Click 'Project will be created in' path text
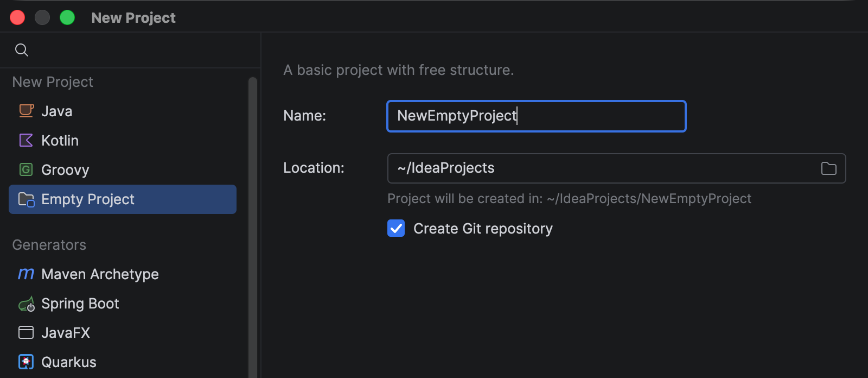868x378 pixels. click(x=569, y=199)
